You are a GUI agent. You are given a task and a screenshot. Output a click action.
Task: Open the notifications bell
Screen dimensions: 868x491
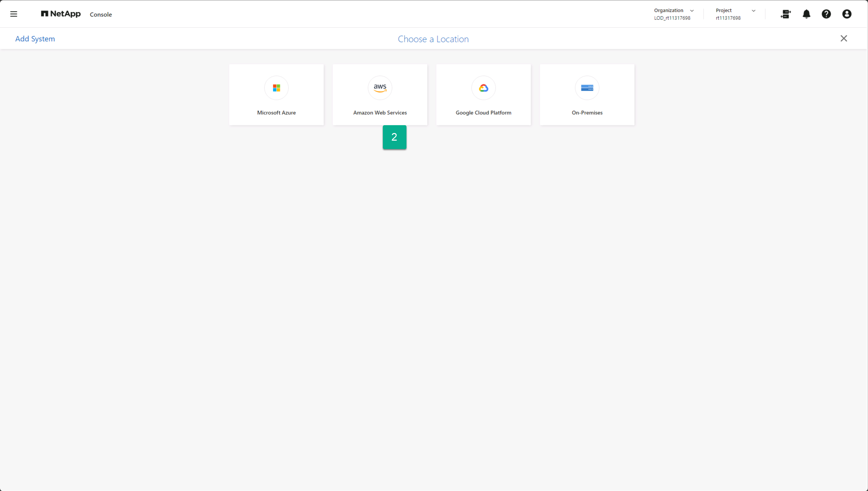tap(806, 14)
